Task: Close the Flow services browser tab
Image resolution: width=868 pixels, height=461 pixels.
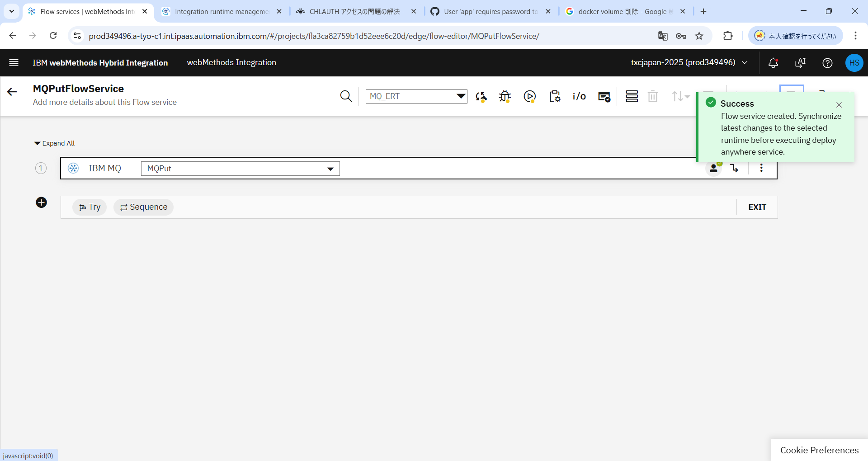Action: click(145, 11)
